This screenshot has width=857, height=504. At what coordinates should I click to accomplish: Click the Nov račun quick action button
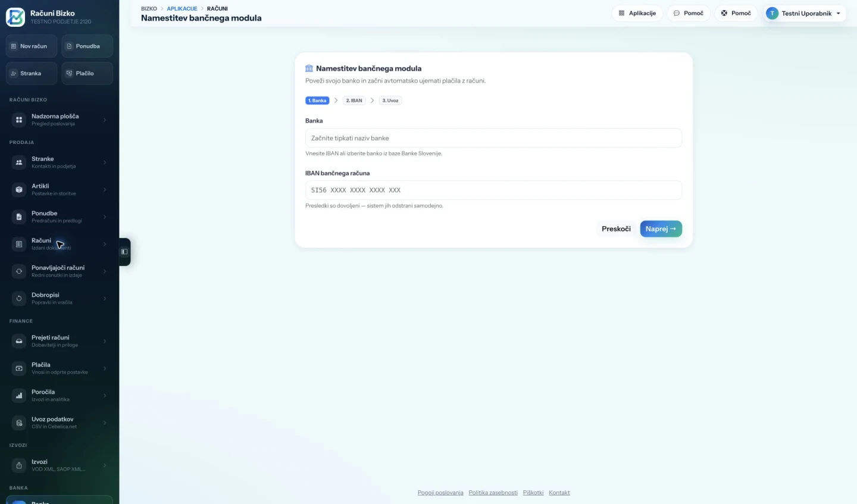[x=32, y=46]
